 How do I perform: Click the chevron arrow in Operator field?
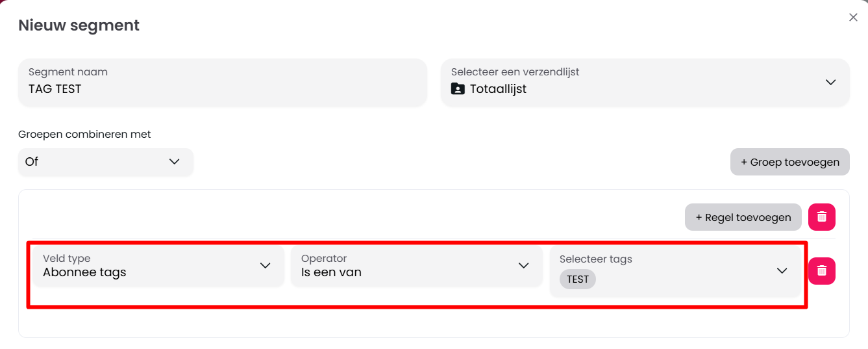click(523, 265)
